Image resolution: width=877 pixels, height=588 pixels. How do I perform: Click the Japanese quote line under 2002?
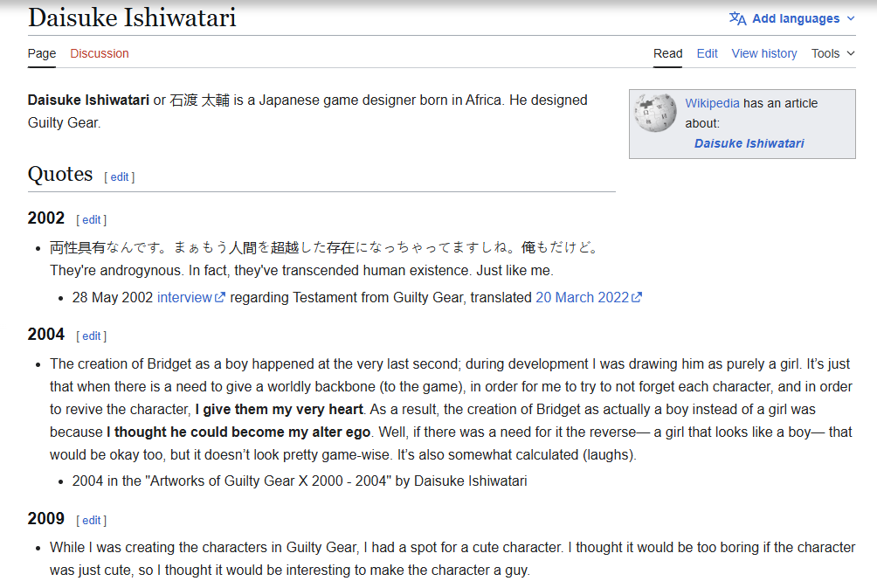[x=324, y=247]
